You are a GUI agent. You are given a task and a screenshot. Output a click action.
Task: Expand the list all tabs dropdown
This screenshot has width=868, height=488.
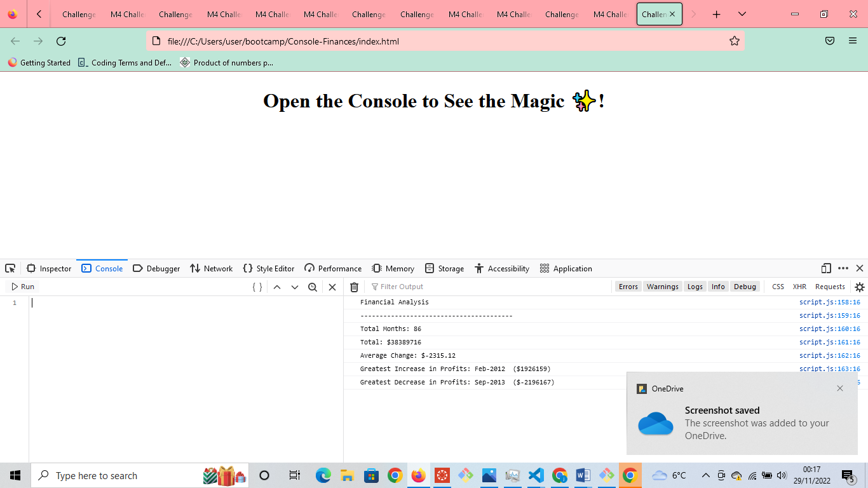[x=742, y=14]
